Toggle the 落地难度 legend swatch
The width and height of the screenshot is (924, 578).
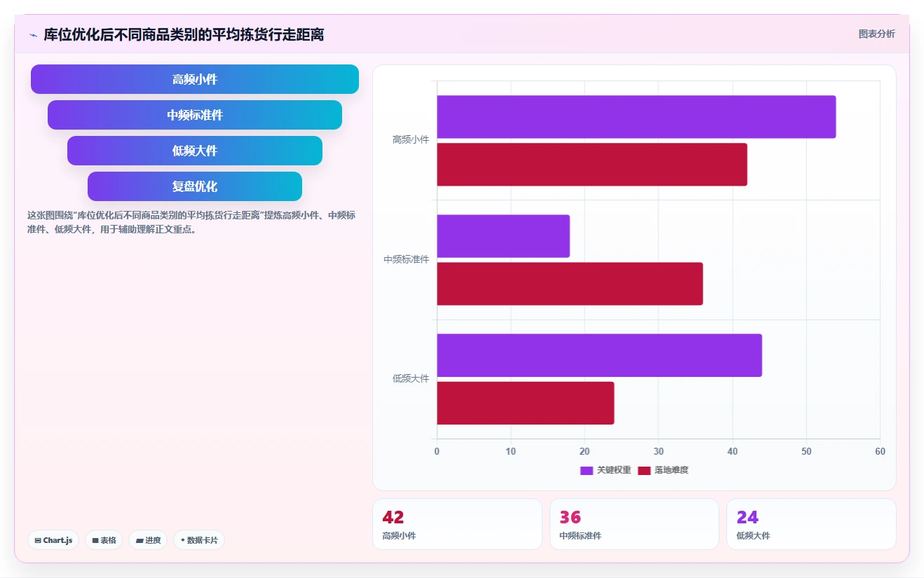(644, 470)
